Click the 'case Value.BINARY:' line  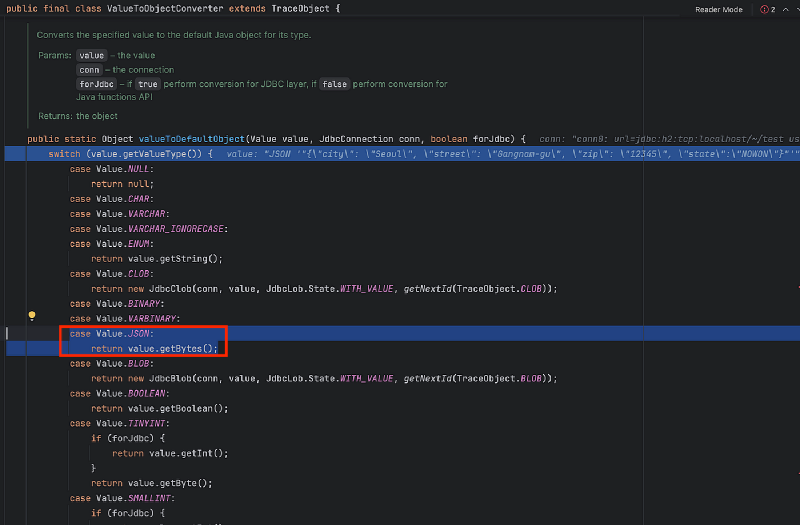click(117, 304)
